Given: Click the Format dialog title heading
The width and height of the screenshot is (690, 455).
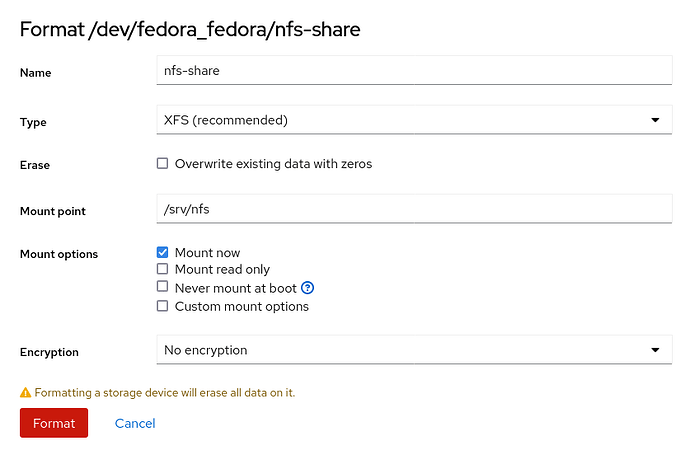Looking at the screenshot, I should [190, 29].
